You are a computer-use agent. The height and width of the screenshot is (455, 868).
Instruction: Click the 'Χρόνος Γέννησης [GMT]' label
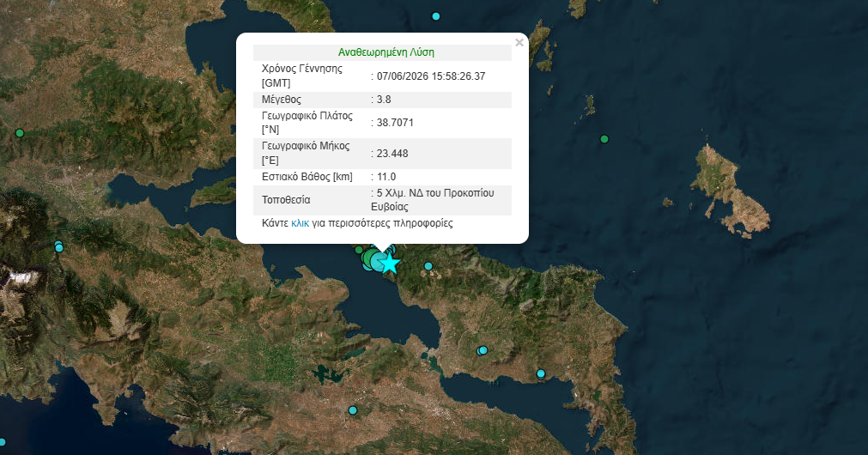pyautogui.click(x=301, y=76)
